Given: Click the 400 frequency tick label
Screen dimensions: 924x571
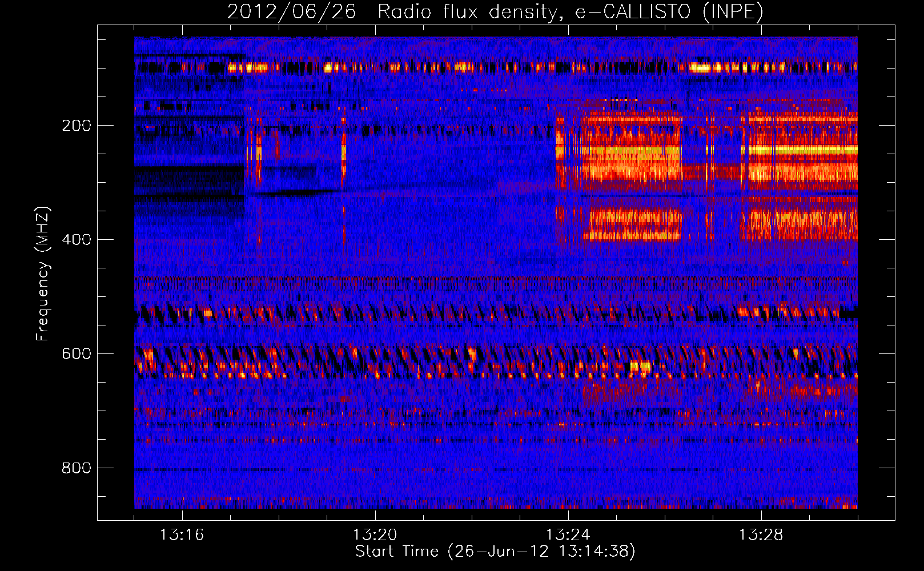Looking at the screenshot, I should click(x=77, y=240).
